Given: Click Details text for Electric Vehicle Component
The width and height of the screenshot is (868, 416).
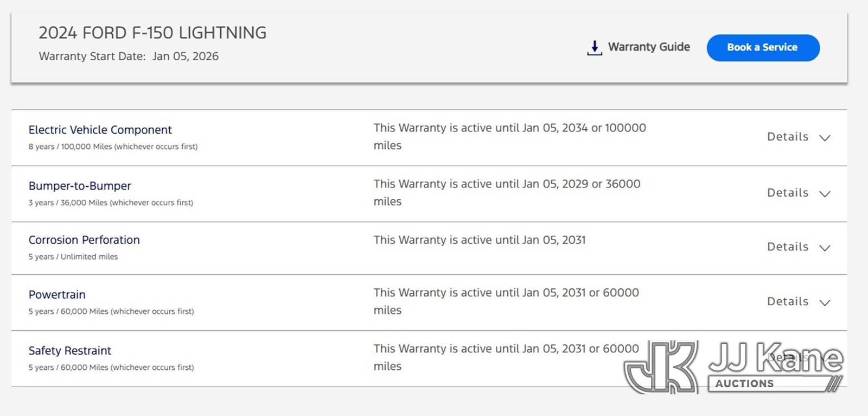Looking at the screenshot, I should [788, 137].
